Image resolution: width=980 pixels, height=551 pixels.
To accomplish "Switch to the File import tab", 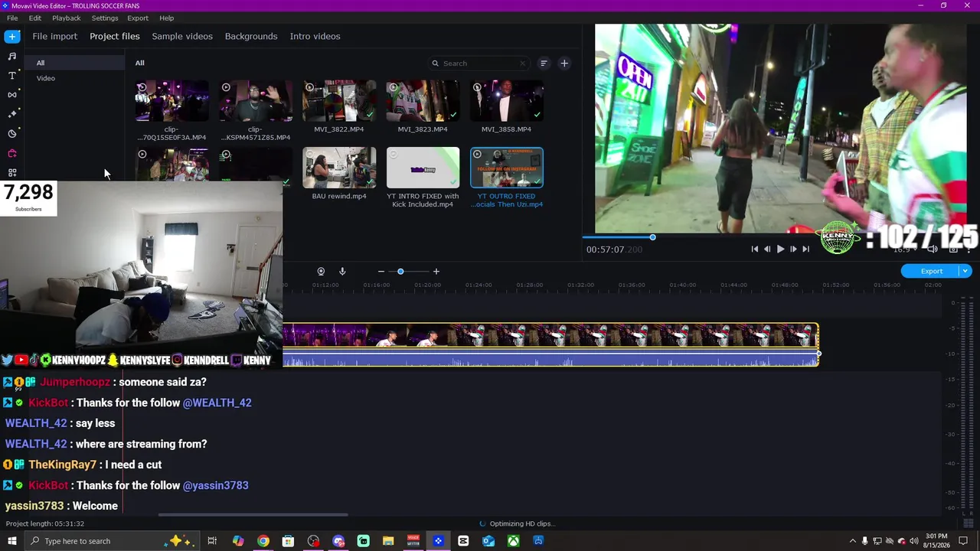I will tap(54, 36).
